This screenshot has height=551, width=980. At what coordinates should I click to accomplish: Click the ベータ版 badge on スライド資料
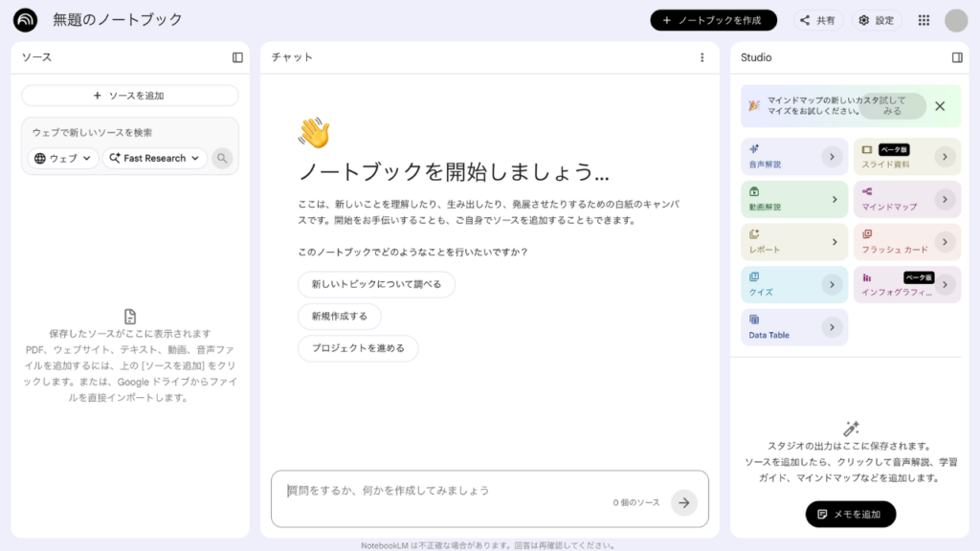tap(894, 150)
